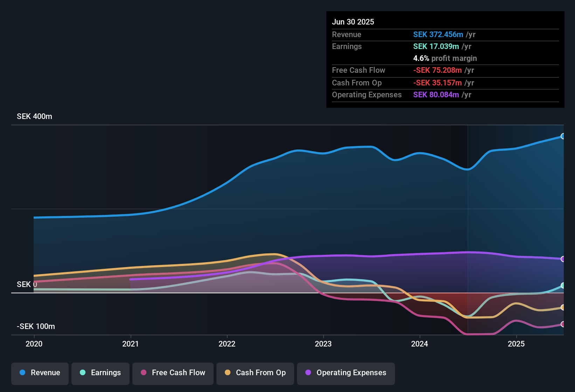Viewport: 575px width, 392px height.
Task: Click the pink Free Cash Flow legend dot
Action: (144, 372)
